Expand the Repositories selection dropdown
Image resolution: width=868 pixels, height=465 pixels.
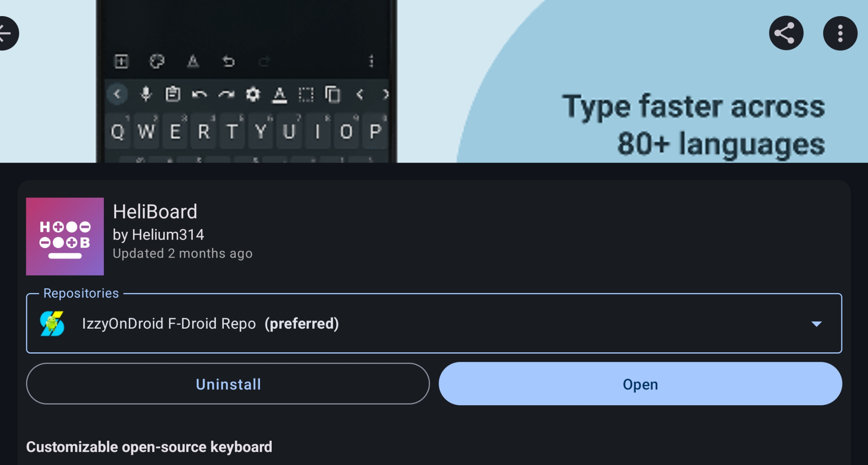click(x=817, y=324)
